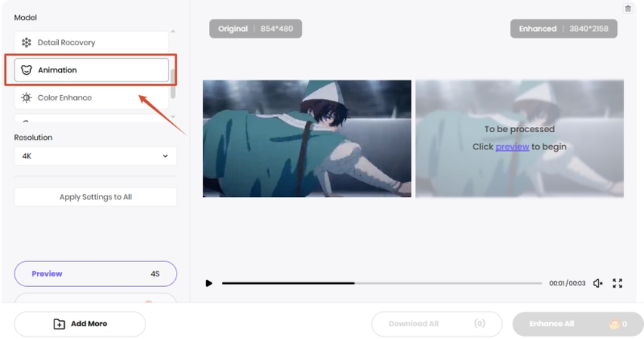This screenshot has height=339, width=644.
Task: Click the preview hyperlink to begin processing
Action: coord(512,146)
